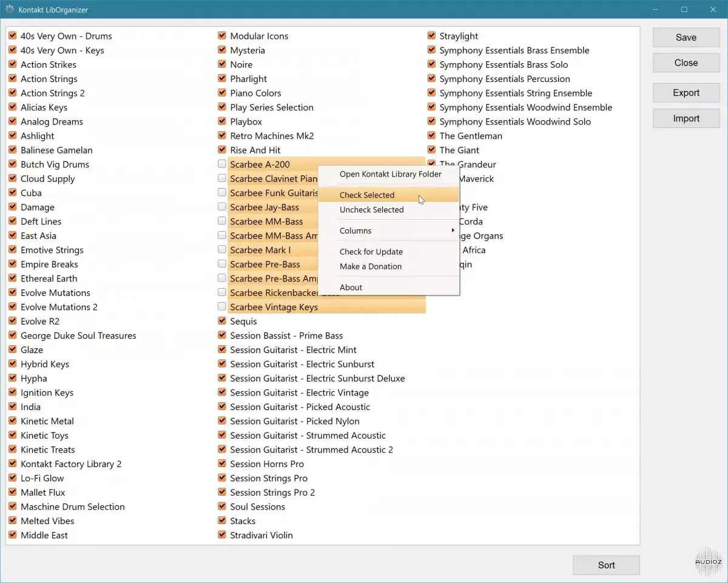Select the Pharlight library name
728x583 pixels.
[x=248, y=79]
